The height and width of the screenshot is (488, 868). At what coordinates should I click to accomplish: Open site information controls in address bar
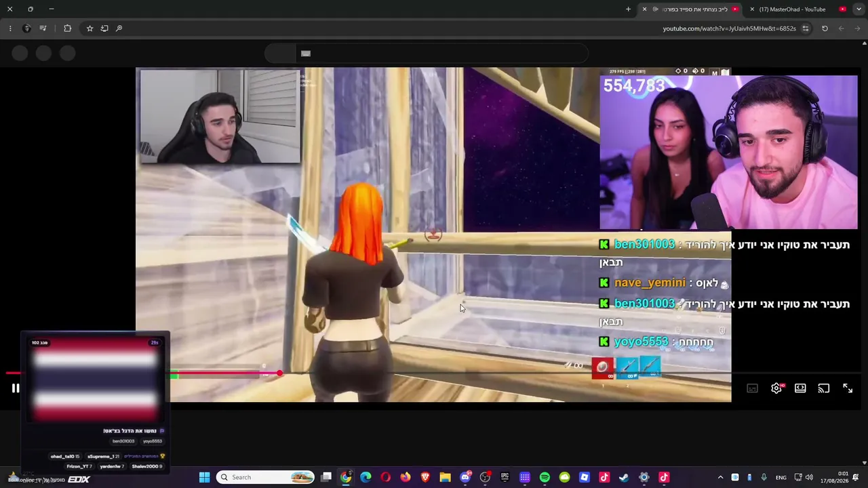[806, 28]
